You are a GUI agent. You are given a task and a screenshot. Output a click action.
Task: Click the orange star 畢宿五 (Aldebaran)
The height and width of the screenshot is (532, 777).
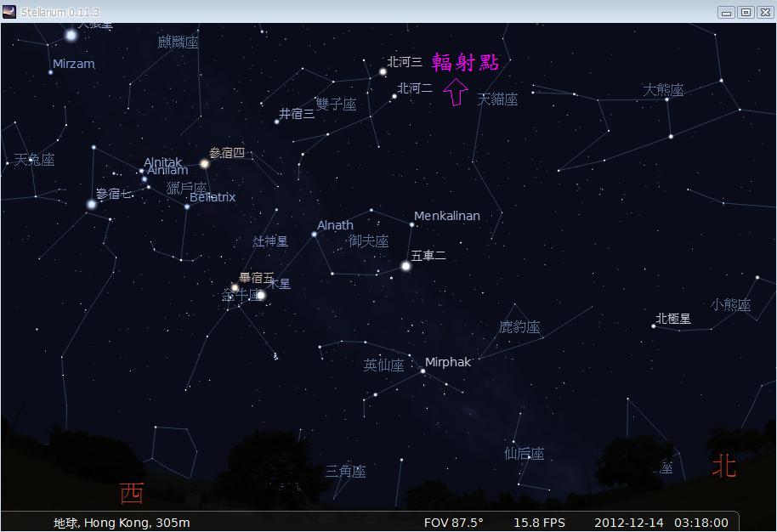click(x=235, y=287)
